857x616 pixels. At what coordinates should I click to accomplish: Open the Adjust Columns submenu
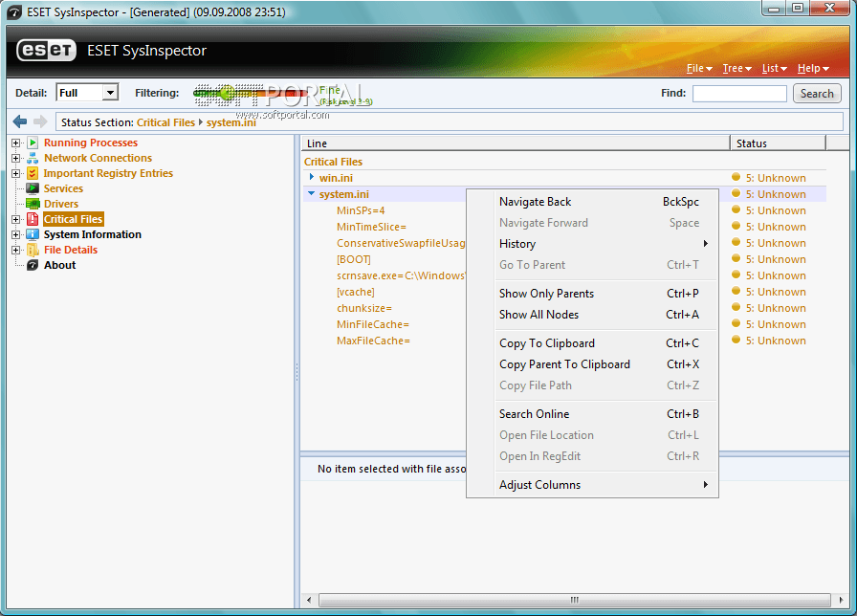click(592, 485)
